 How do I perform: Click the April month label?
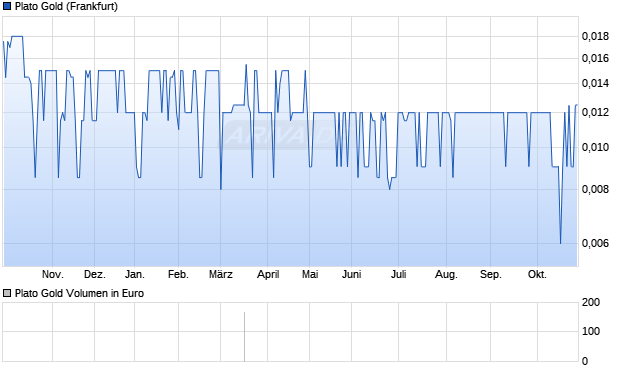268,274
